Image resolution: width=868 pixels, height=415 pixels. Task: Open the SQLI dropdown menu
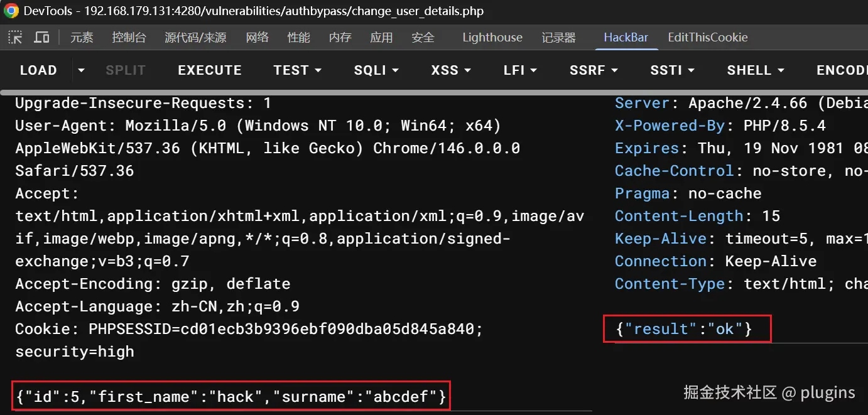coord(376,70)
